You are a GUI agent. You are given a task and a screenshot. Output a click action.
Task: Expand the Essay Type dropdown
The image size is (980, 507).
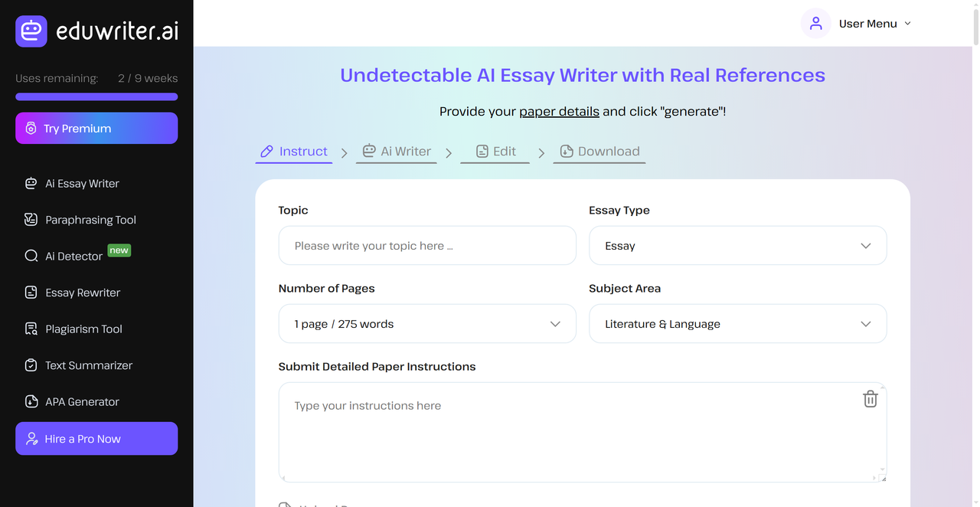coord(737,246)
